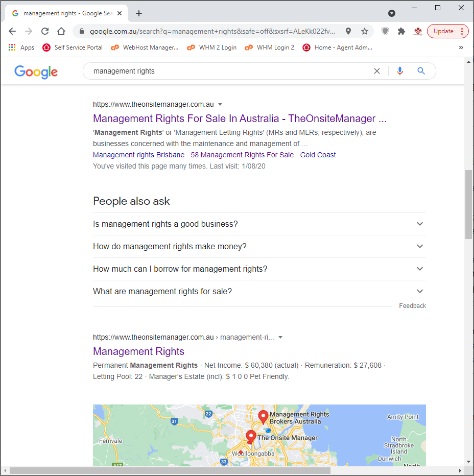Image resolution: width=474 pixels, height=476 pixels.
Task: Expand How much can I borrow question
Action: pos(259,269)
